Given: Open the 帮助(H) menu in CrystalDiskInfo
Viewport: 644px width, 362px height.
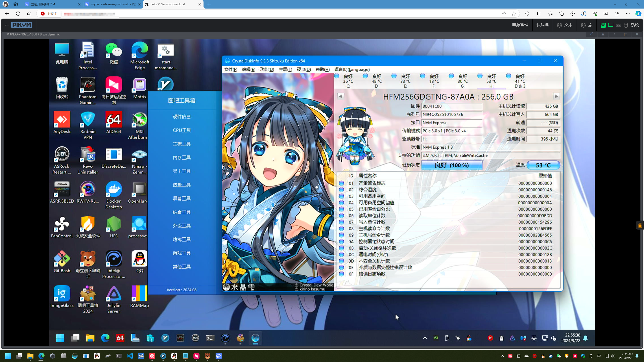Looking at the screenshot, I should coord(323,69).
